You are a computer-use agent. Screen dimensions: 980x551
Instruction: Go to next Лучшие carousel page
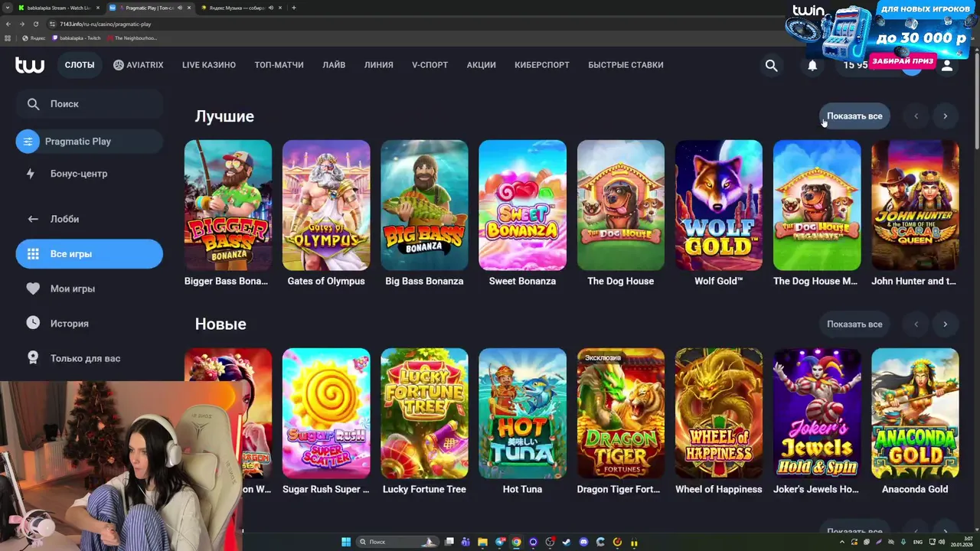point(945,116)
